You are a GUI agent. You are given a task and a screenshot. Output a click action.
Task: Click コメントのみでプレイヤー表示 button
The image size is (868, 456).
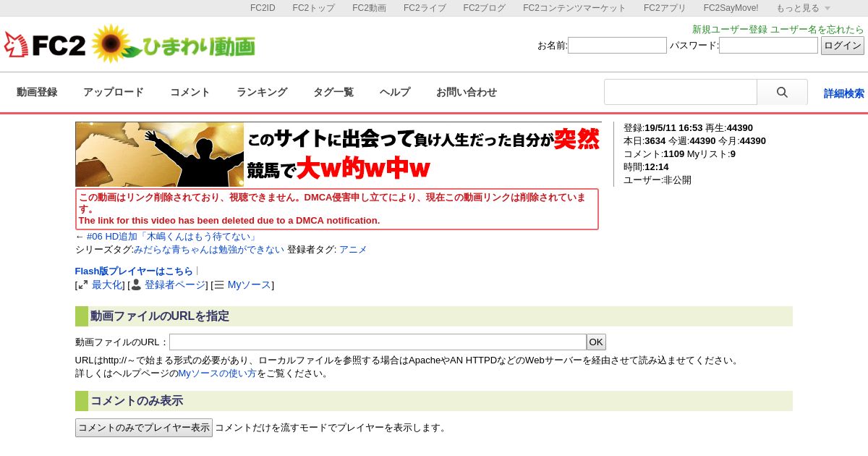coord(144,428)
